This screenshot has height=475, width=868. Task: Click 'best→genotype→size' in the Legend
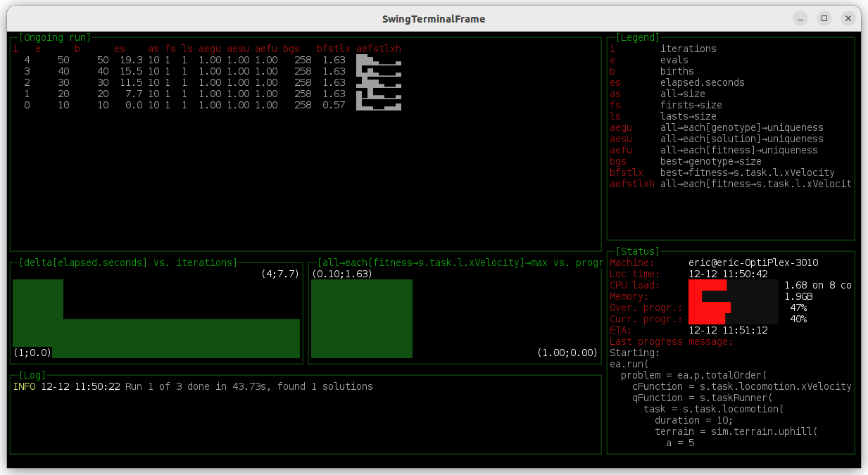click(711, 161)
